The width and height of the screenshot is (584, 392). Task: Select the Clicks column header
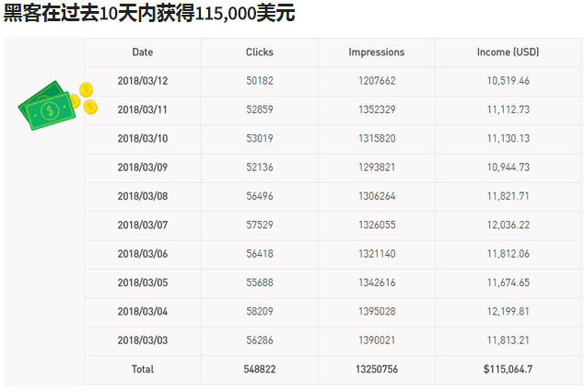point(260,52)
